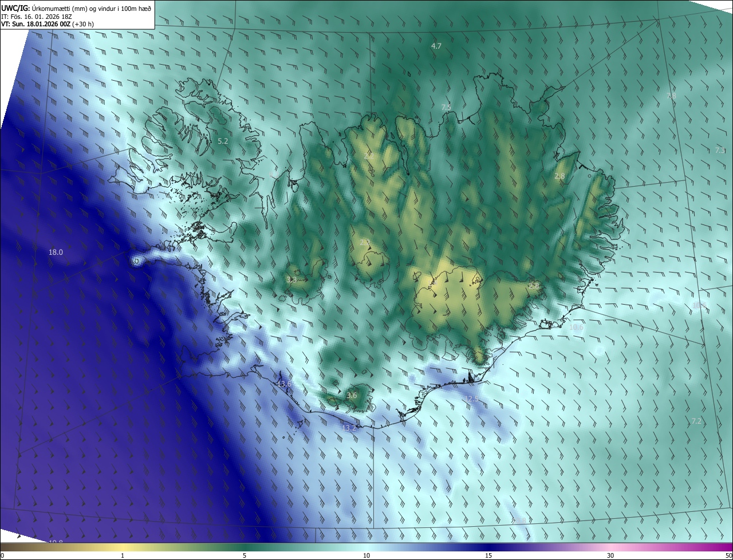The width and height of the screenshot is (733, 560).
Task: Click the valid time "Sun. 18.01.2026 00Z"
Action: coord(42,24)
